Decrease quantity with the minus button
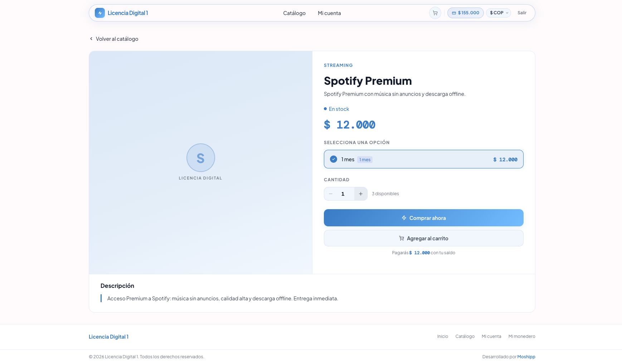 tap(331, 194)
